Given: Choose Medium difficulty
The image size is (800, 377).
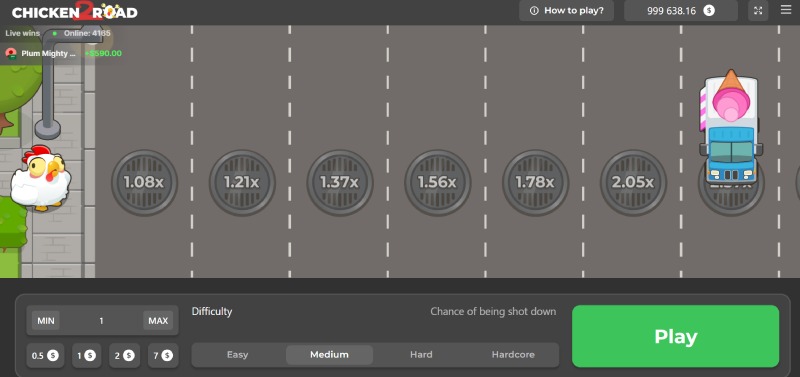Looking at the screenshot, I should [x=330, y=355].
